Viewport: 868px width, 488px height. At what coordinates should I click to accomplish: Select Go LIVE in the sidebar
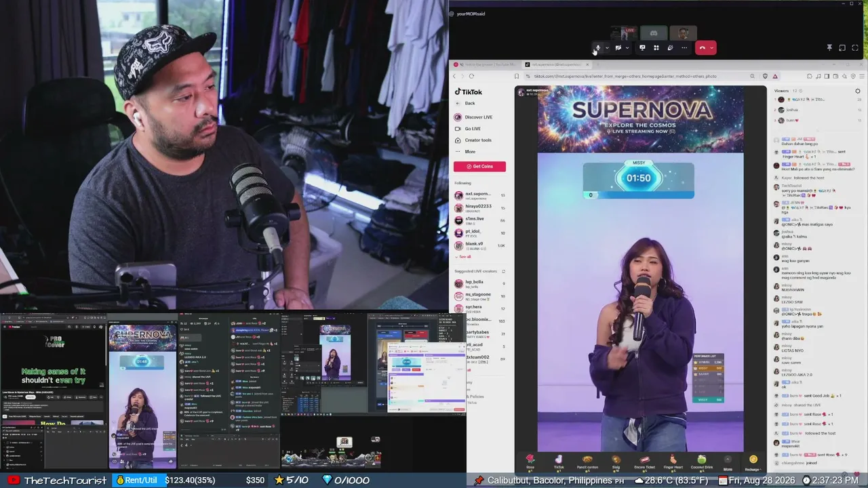pos(467,129)
